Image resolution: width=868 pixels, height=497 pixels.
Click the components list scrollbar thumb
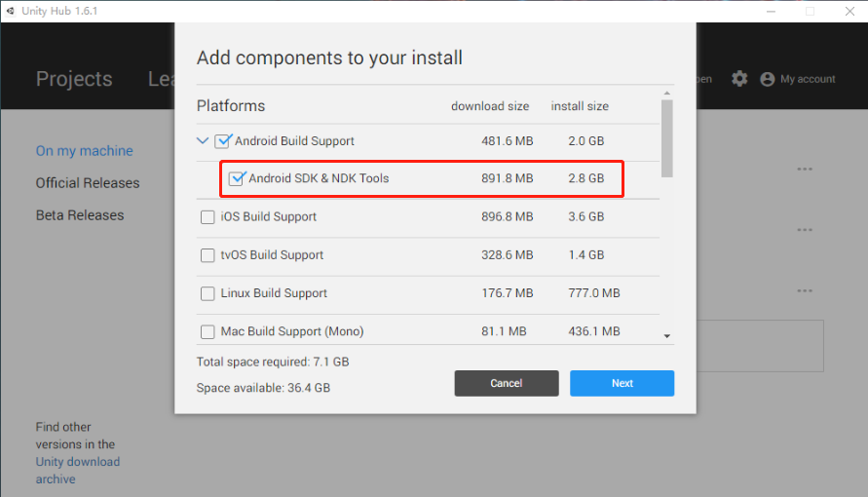pos(667,138)
